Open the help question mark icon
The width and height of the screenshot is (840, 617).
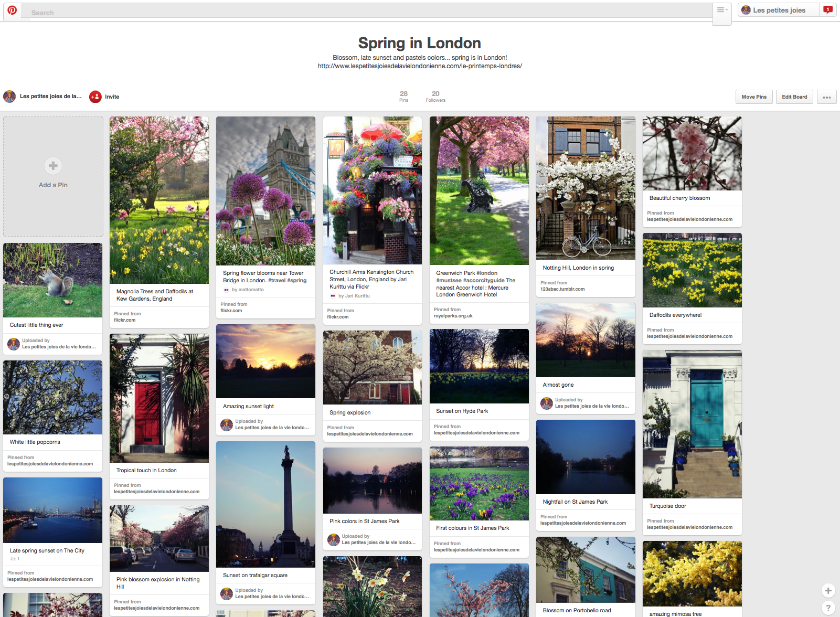click(x=828, y=608)
